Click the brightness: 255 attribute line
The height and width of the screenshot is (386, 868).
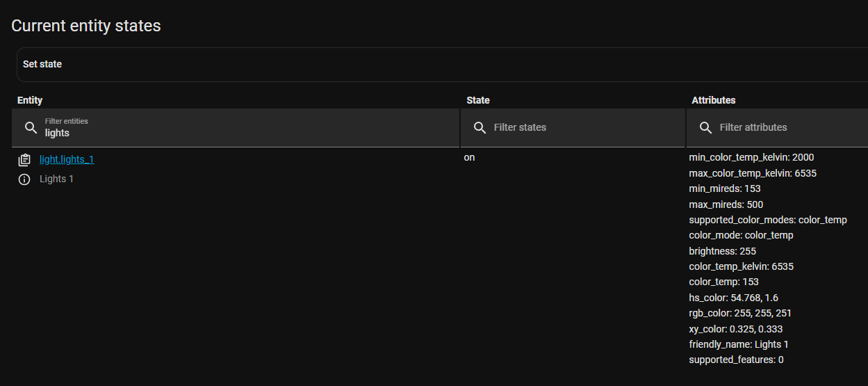click(x=722, y=251)
